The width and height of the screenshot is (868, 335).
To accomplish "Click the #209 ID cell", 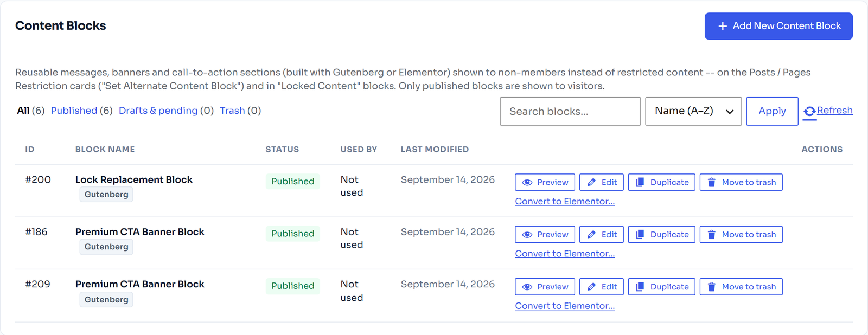I will (37, 284).
